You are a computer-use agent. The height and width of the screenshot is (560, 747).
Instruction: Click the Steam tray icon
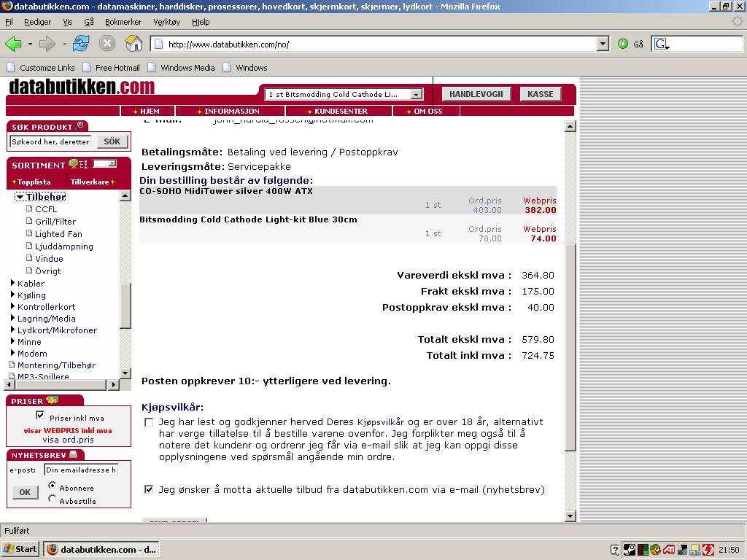(x=629, y=550)
